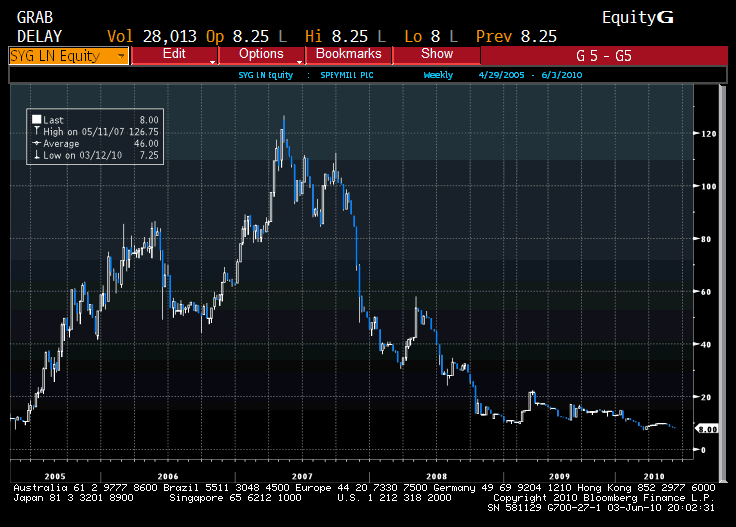The image size is (736, 527).
Task: Open the Bookmarks menu
Action: click(x=348, y=54)
